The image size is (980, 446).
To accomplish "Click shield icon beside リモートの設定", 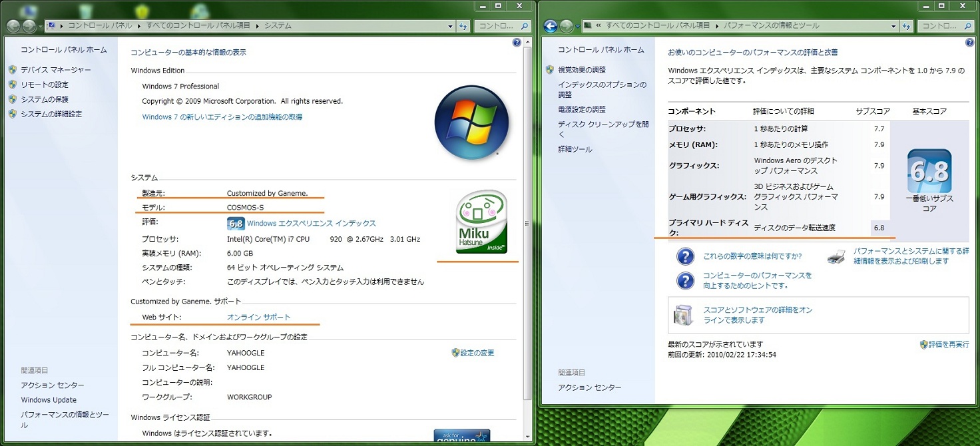I will click(x=13, y=85).
